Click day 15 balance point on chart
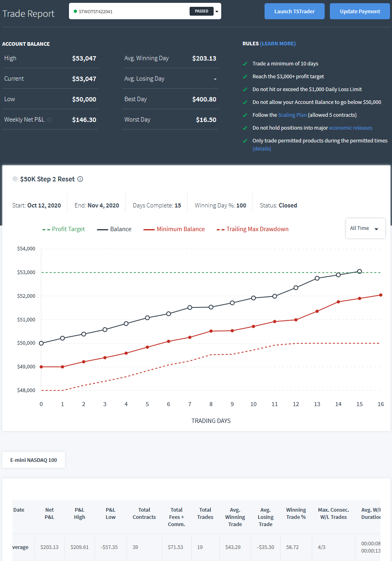Viewport: 392px width, 561px height. (360, 272)
